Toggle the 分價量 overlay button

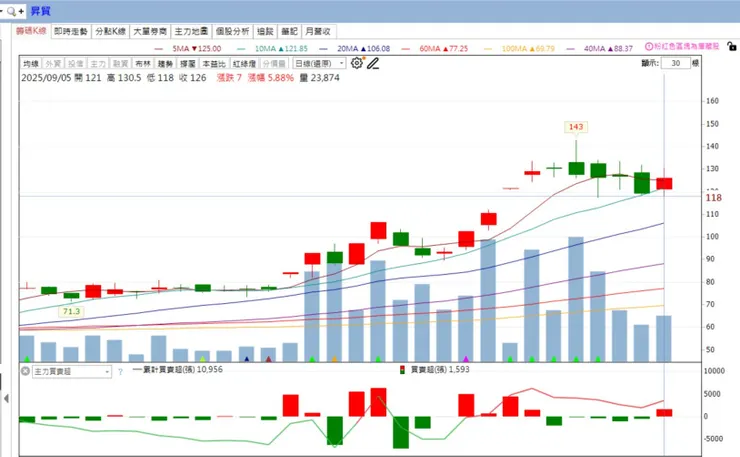274,63
